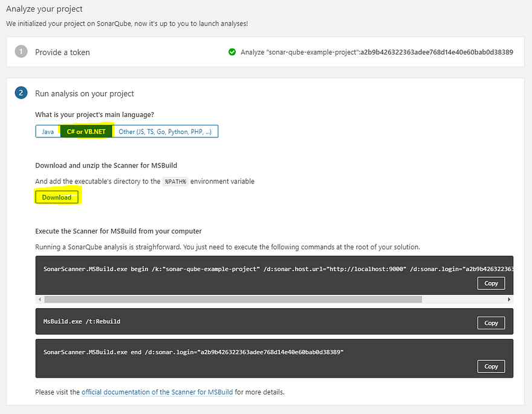
Task: Click the SonarScanner.MSBuild.exe end command text
Action: pyautogui.click(x=193, y=352)
